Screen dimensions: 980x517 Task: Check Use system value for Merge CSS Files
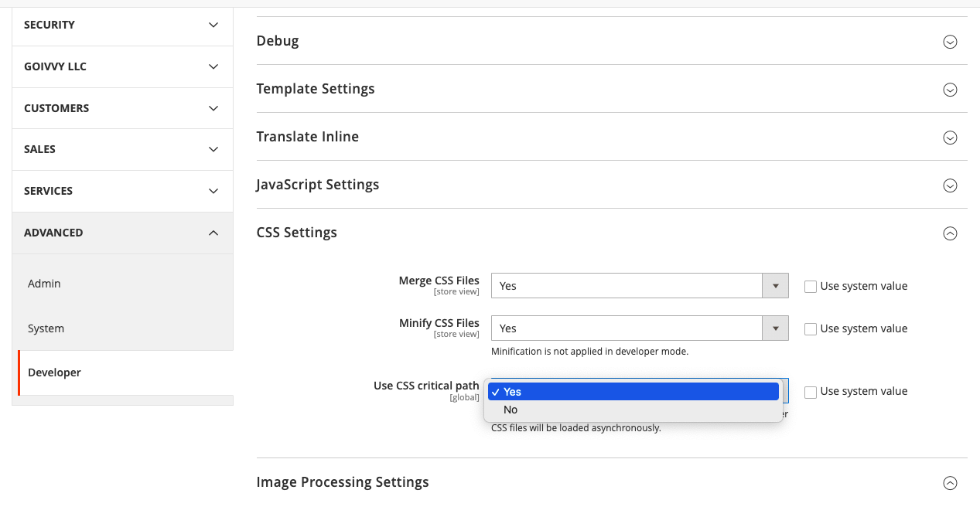810,286
